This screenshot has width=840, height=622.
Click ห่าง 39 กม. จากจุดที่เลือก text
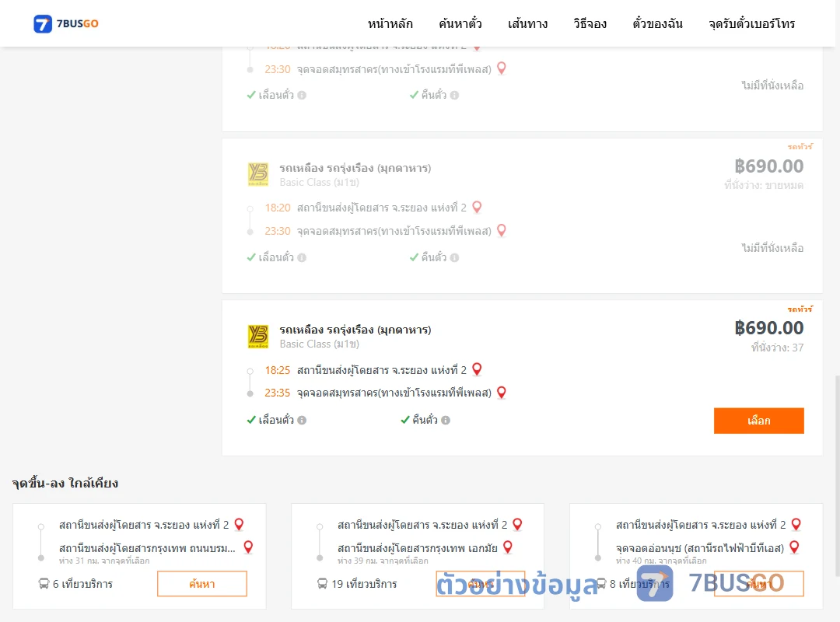pyautogui.click(x=383, y=561)
